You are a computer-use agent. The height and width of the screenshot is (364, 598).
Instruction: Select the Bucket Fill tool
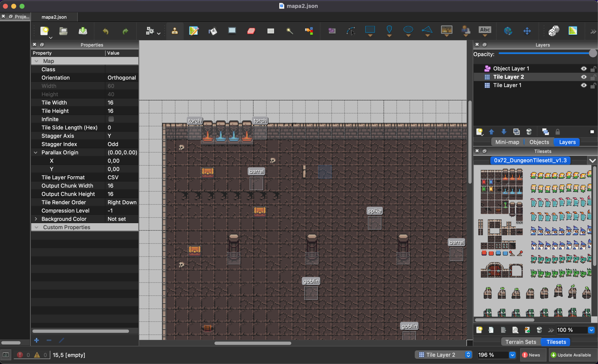coord(213,31)
